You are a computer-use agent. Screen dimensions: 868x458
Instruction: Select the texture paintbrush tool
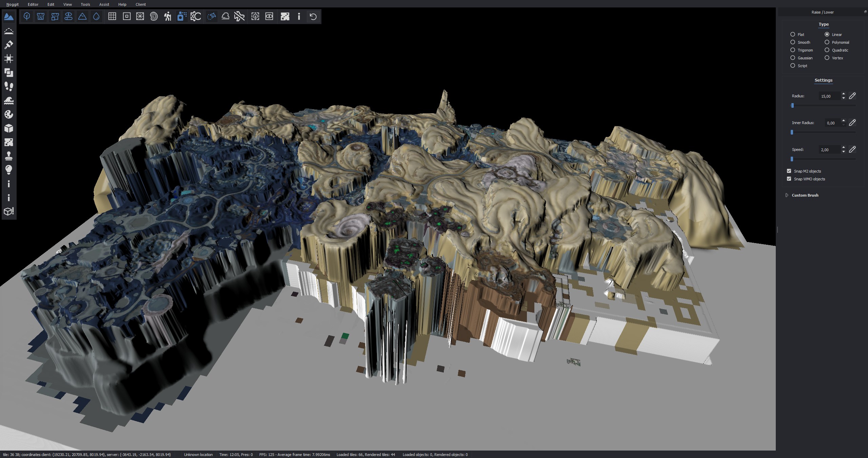(x=9, y=45)
